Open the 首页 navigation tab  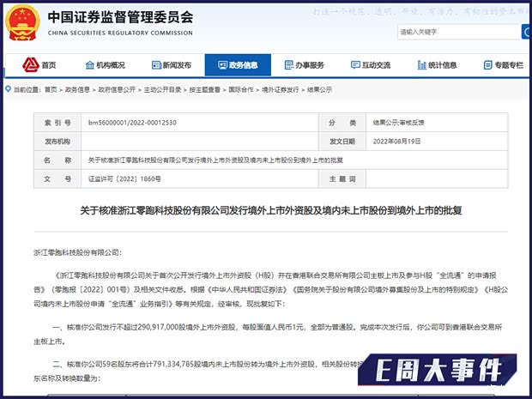coord(39,65)
